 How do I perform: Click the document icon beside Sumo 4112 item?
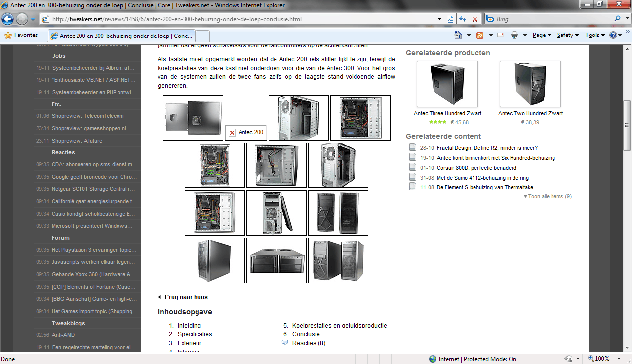click(x=413, y=177)
